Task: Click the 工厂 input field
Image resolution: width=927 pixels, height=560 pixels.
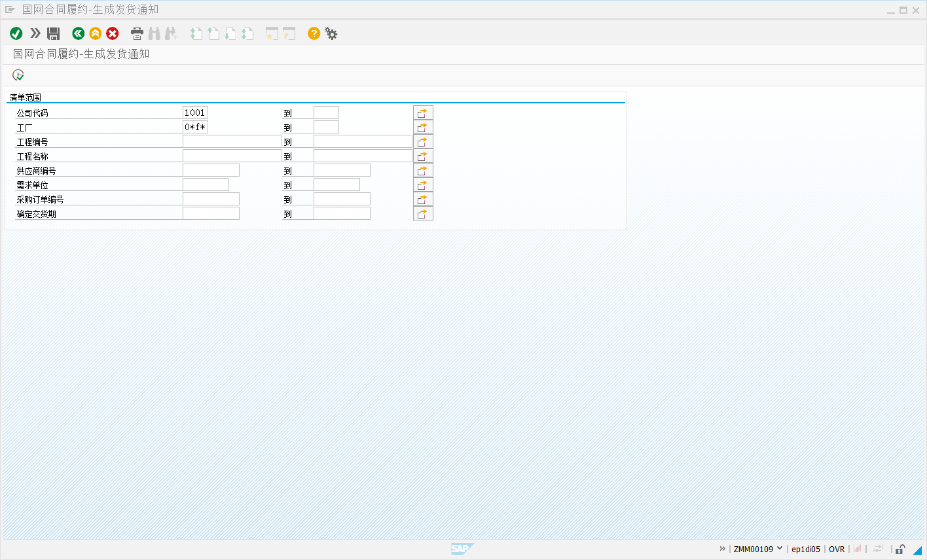Action: [x=195, y=127]
